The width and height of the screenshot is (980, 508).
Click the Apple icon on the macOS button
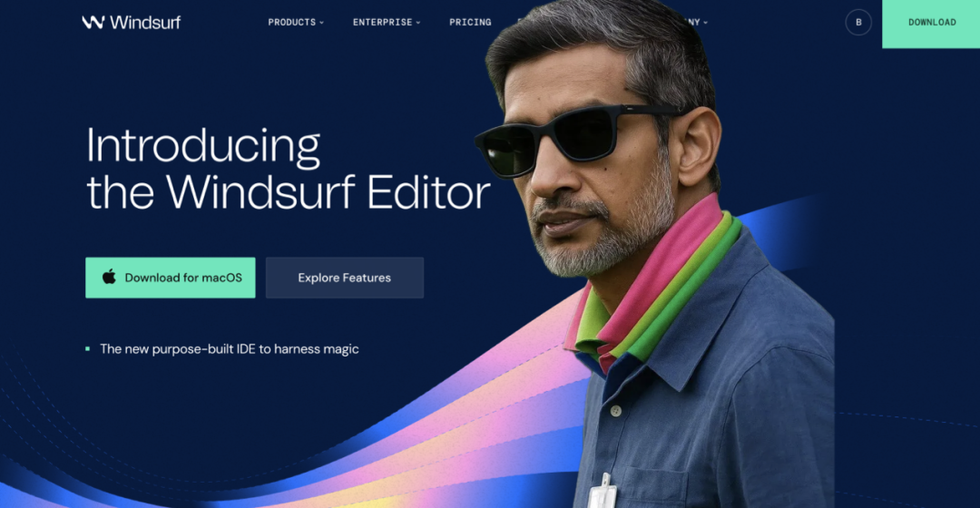pos(109,277)
